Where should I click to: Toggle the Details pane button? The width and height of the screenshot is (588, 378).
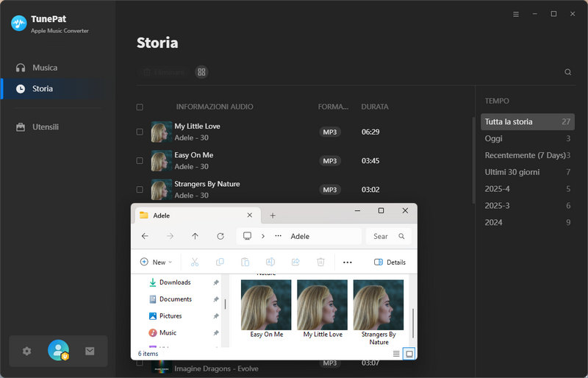point(390,262)
